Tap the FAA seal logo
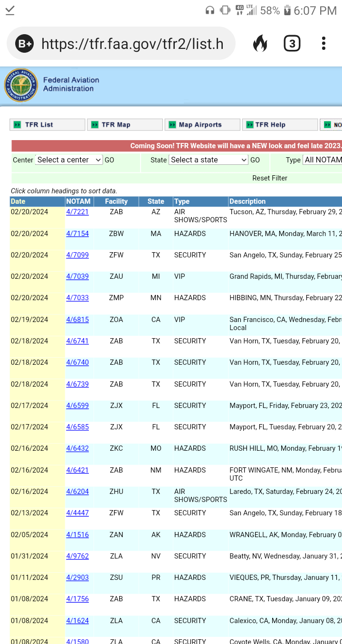The height and width of the screenshot is (644, 342). click(20, 85)
